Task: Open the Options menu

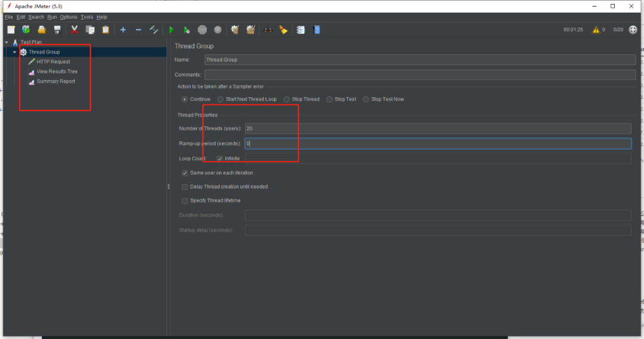Action: pyautogui.click(x=69, y=17)
